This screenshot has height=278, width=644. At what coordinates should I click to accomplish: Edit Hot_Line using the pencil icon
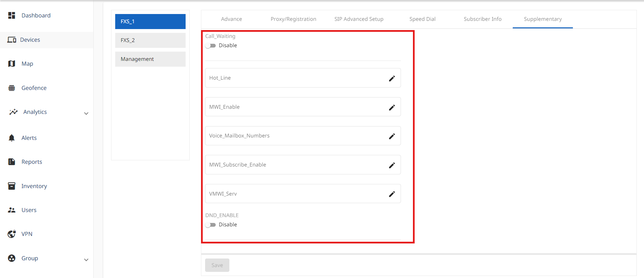point(392,78)
